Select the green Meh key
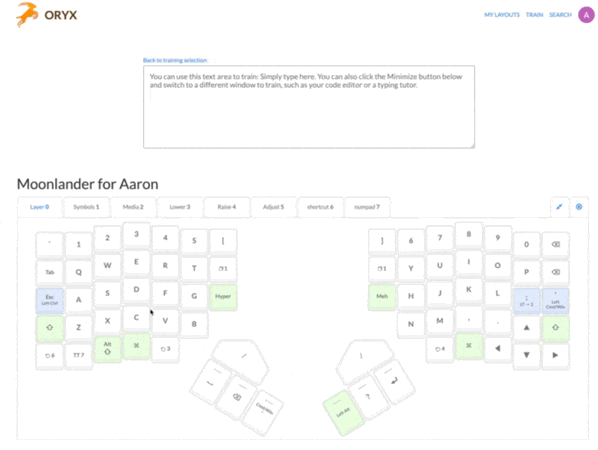Image resolution: width=598 pixels, height=450 pixels. tap(382, 296)
